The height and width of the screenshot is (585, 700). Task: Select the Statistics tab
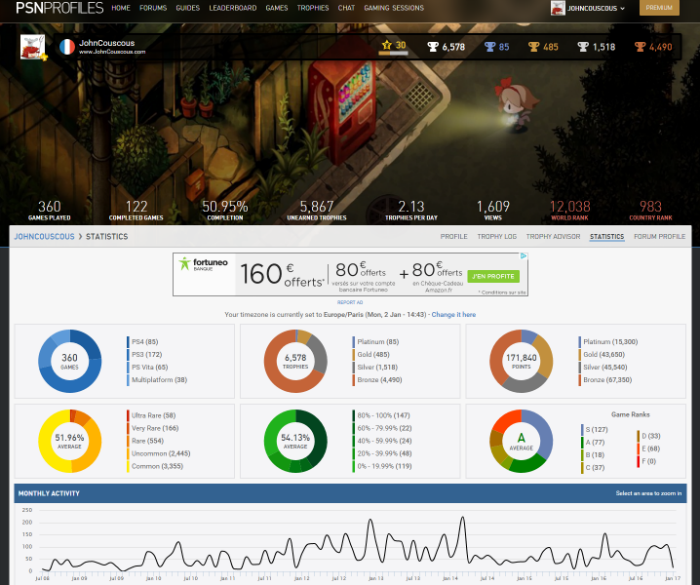(607, 237)
